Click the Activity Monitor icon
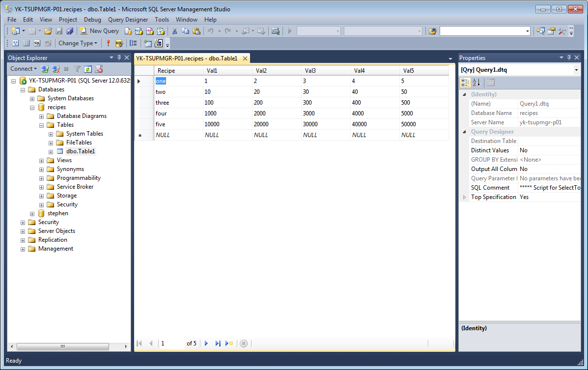The height and width of the screenshot is (370, 588). [276, 31]
